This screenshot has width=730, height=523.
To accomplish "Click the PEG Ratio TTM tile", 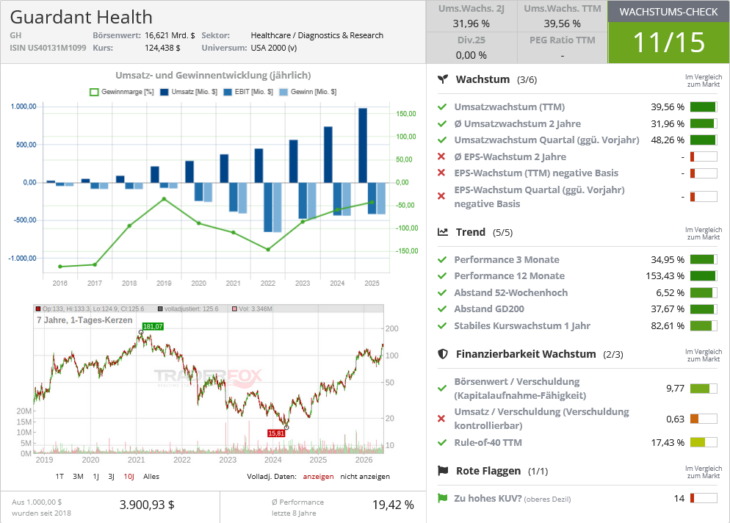I will [x=562, y=48].
